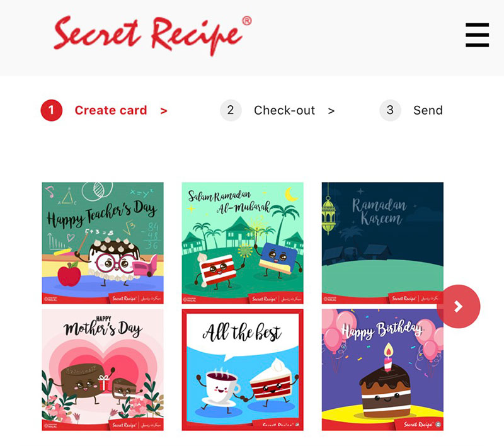Open the hamburger menu icon
Screen dimensions: 504x446
click(x=477, y=35)
